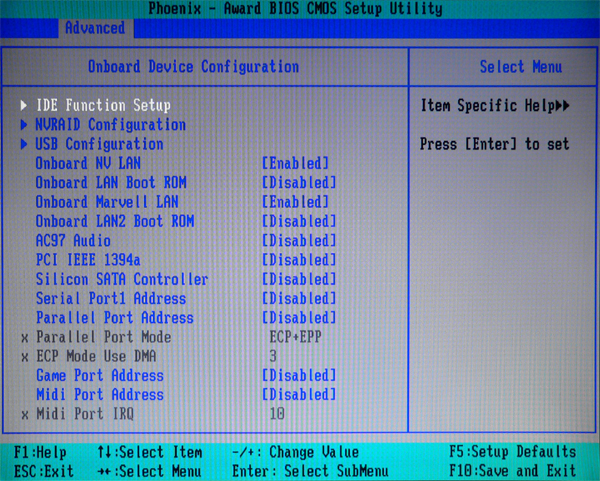Click the ESC:Exit hint
This screenshot has height=481, width=600.
tap(44, 471)
